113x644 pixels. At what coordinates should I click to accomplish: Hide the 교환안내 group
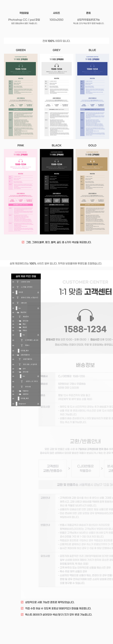coord(13,394)
